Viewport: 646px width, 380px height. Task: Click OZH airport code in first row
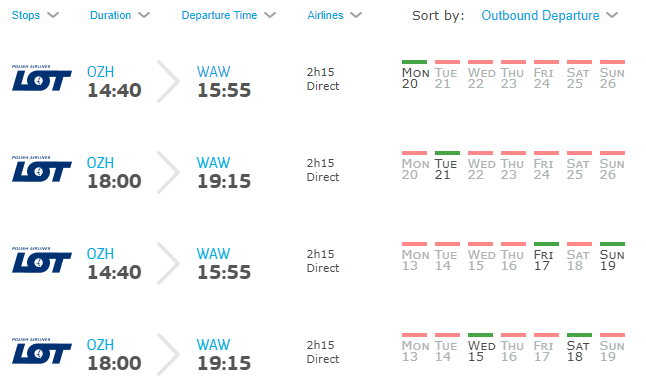pyautogui.click(x=101, y=72)
